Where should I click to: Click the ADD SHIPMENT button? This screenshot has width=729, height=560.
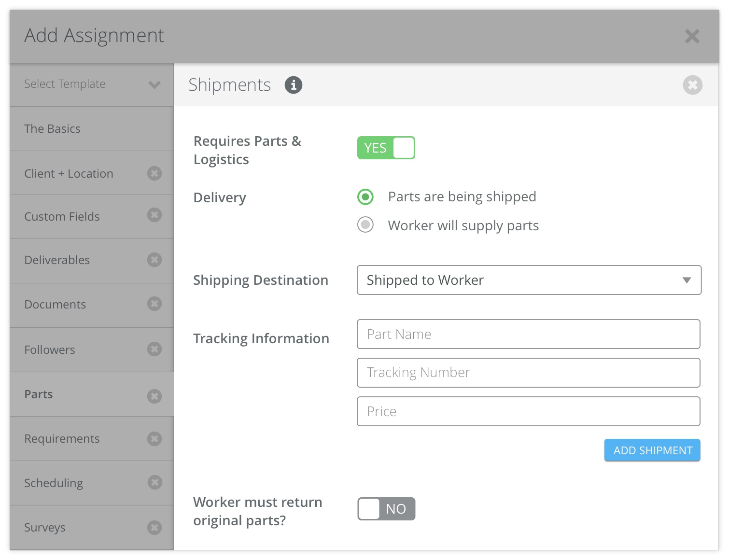pos(652,450)
